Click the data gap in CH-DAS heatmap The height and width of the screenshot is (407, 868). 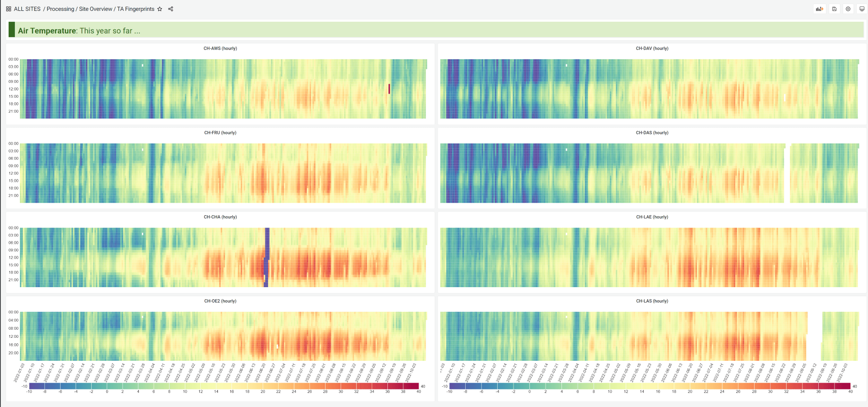pos(788,173)
